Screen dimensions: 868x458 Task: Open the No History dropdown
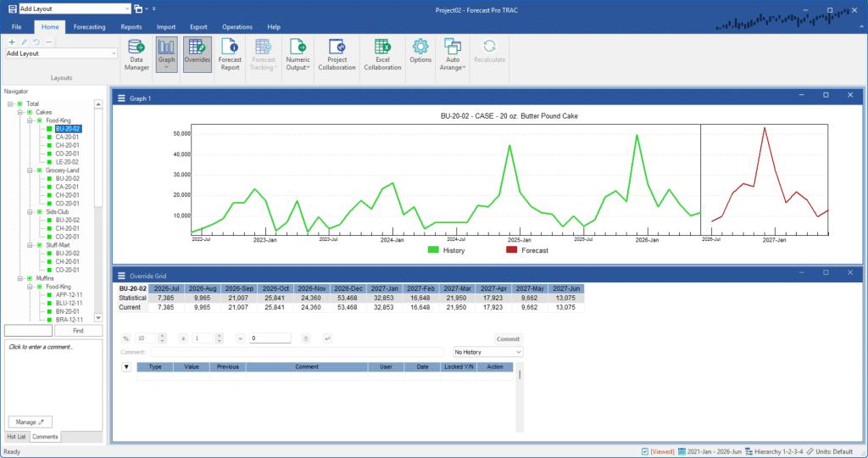488,352
